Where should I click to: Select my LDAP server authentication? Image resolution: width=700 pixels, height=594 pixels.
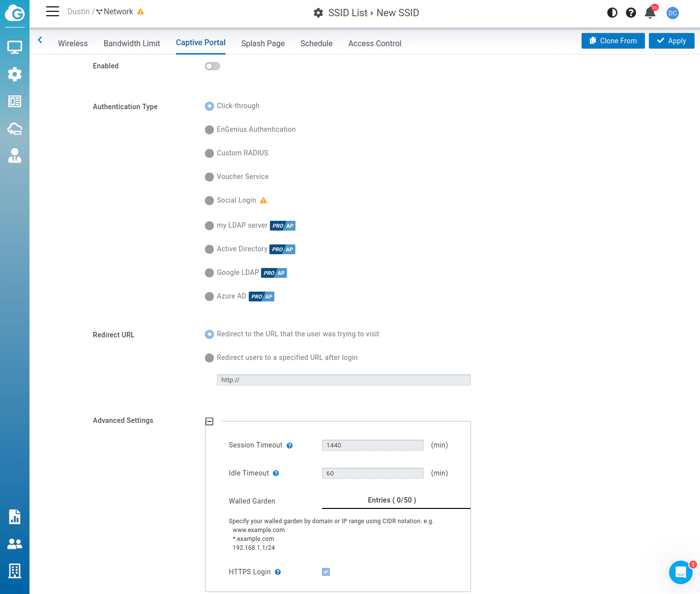point(209,225)
